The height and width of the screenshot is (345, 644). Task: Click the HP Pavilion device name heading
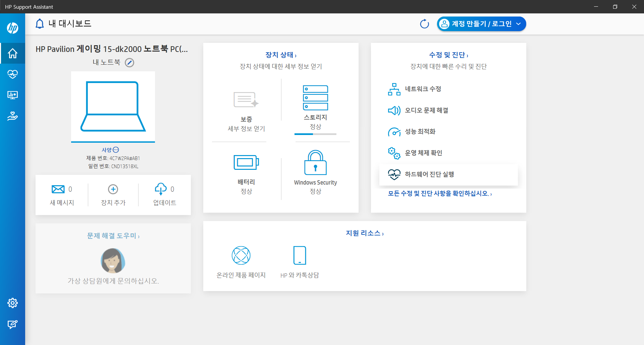pos(112,49)
